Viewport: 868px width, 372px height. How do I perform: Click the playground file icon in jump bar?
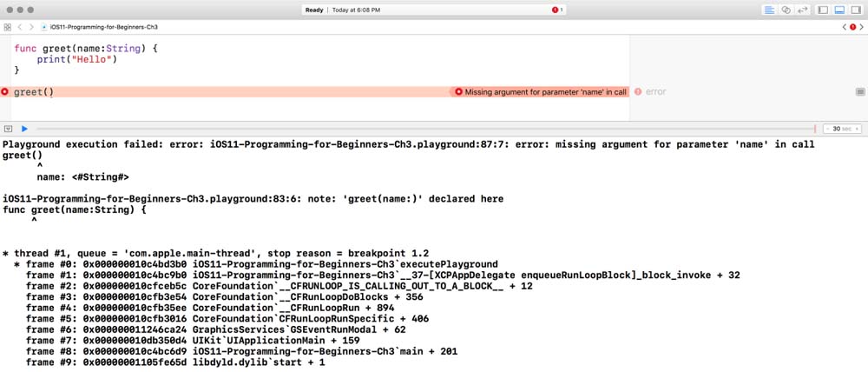(x=43, y=27)
